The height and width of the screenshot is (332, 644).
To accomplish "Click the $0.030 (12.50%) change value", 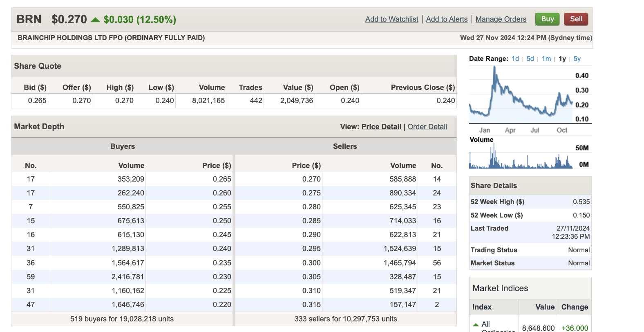I will 140,20.
